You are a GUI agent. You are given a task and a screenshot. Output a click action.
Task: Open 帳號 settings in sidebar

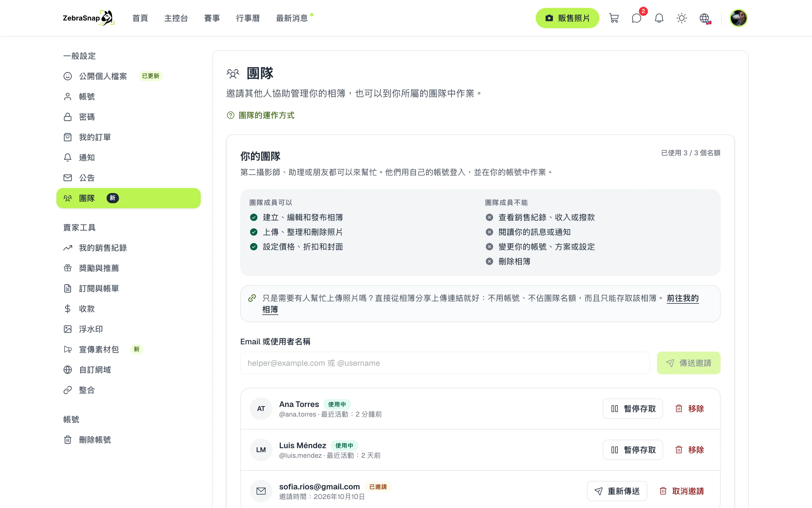click(129, 97)
